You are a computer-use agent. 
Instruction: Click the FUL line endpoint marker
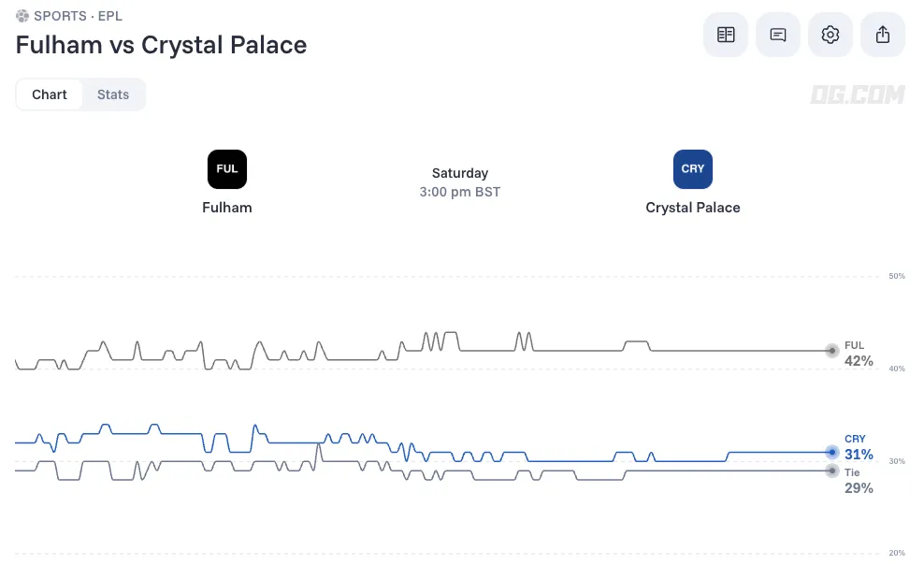(x=831, y=351)
